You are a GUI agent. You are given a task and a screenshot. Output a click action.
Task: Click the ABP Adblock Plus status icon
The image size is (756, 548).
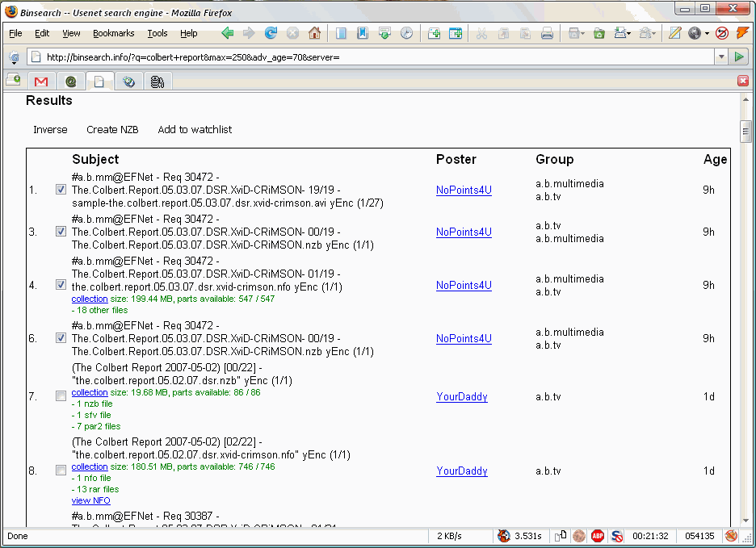click(598, 535)
